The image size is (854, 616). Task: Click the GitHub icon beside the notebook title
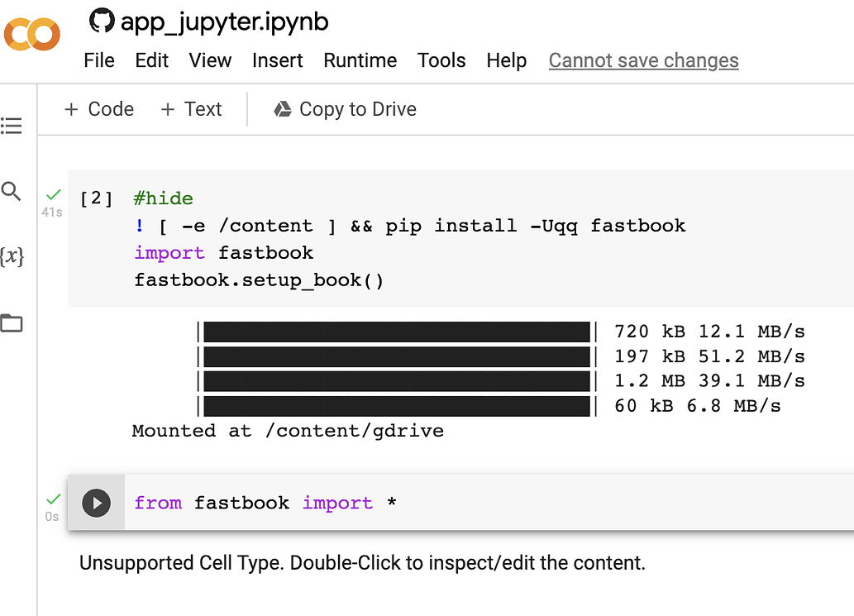click(x=102, y=21)
